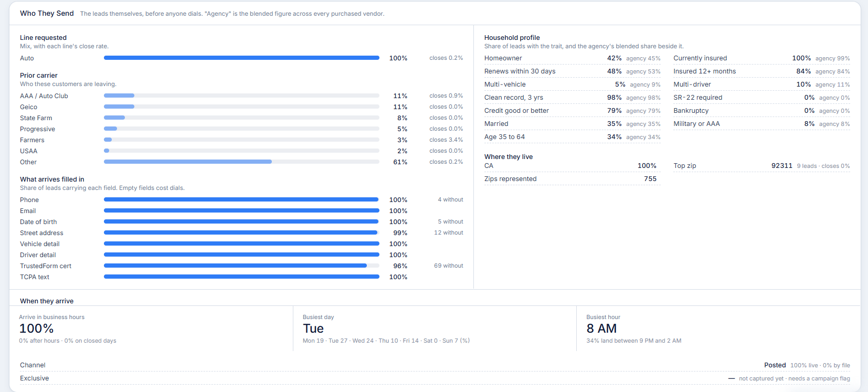Click the weekday percentage breakdown line
Viewport: 868px width, 392px height.
[386, 341]
